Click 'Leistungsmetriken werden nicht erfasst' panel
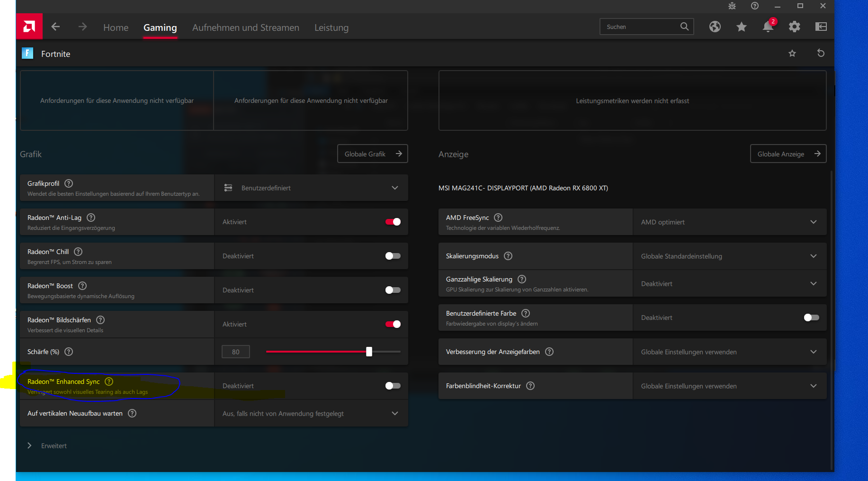 [x=633, y=100]
